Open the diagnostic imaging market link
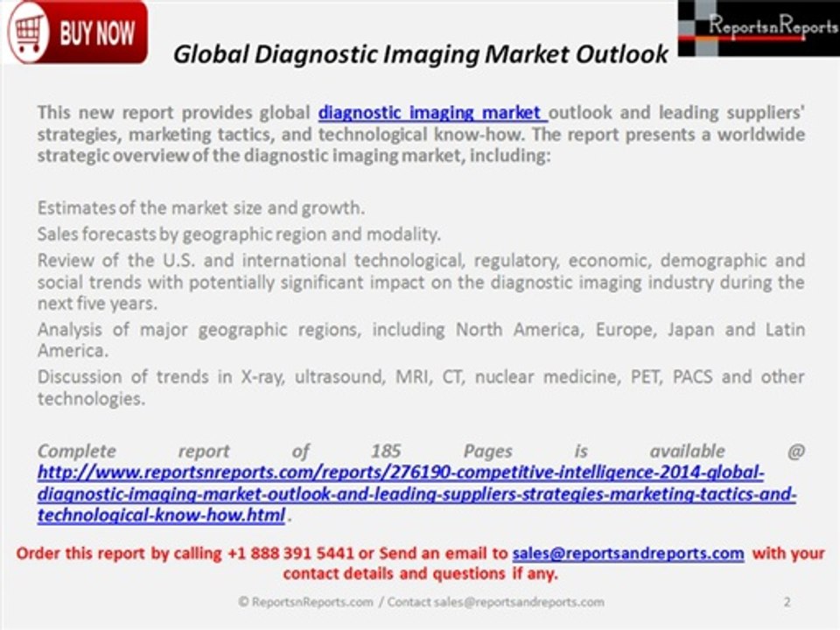840x630 pixels. [x=432, y=113]
